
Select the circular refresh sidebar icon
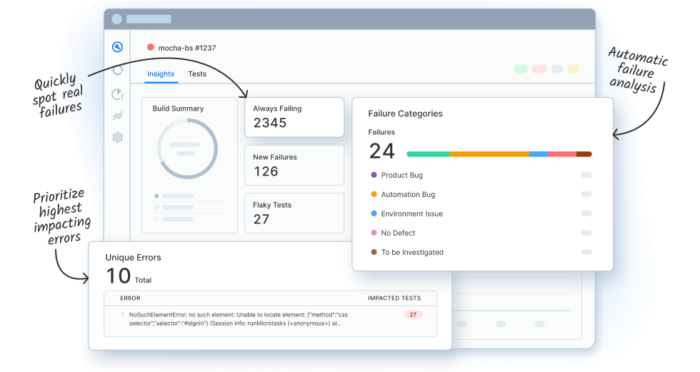click(x=117, y=70)
